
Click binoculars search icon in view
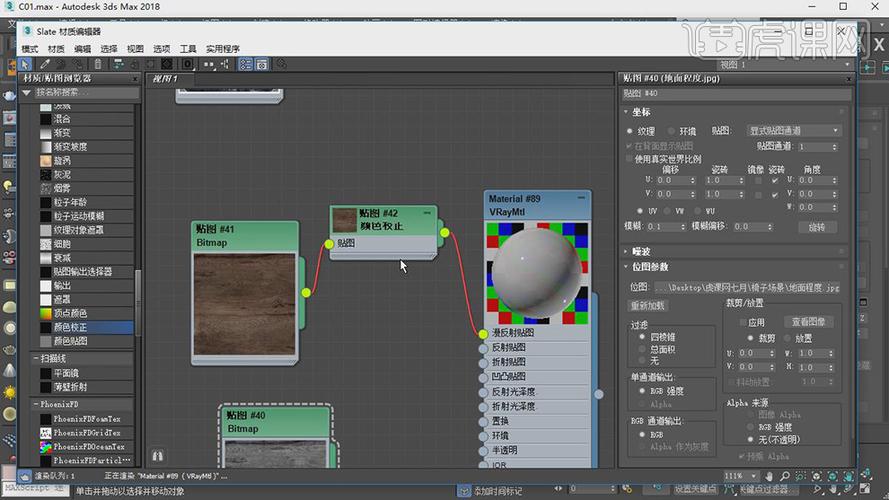(158, 456)
